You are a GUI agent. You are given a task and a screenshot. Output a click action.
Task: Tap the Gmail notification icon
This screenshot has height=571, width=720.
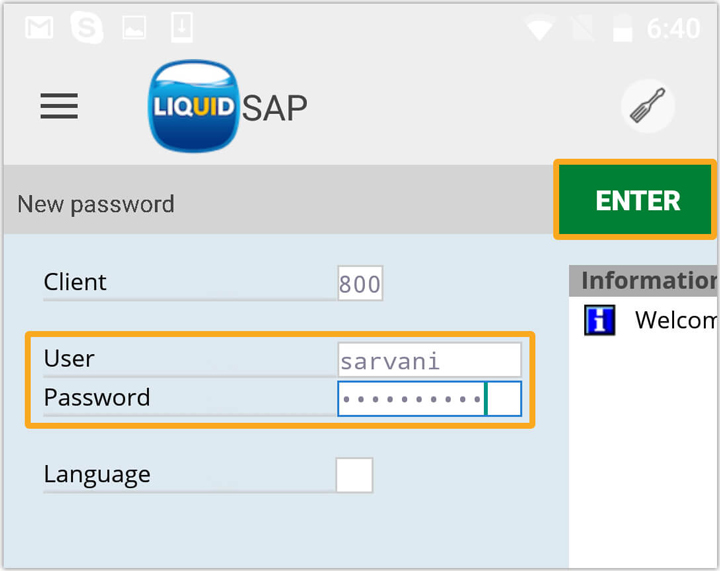[39, 29]
